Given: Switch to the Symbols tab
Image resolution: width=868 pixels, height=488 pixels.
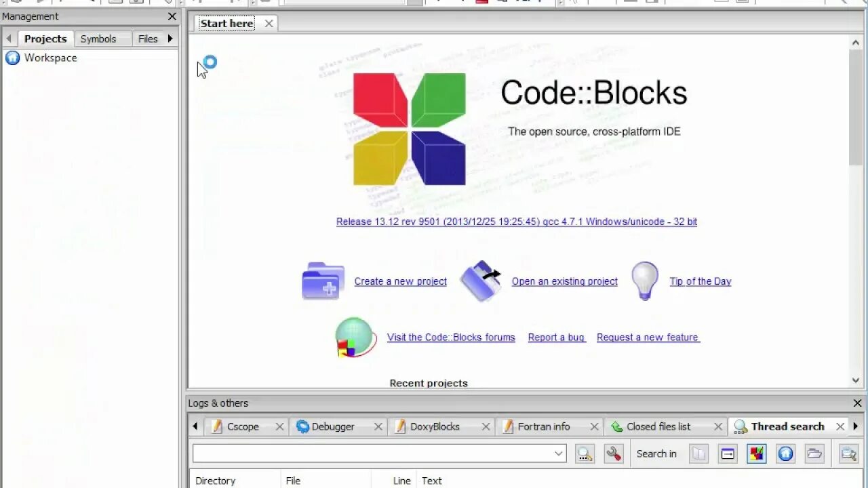Looking at the screenshot, I should (98, 39).
